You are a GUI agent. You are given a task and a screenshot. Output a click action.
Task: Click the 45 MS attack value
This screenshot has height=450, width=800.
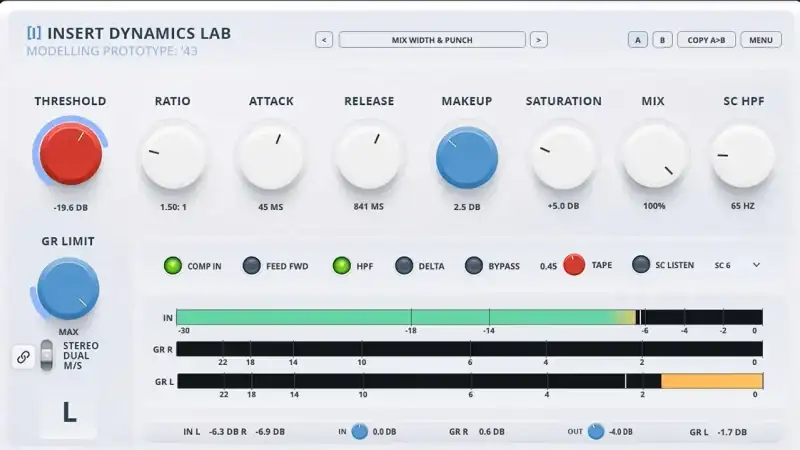pos(270,207)
